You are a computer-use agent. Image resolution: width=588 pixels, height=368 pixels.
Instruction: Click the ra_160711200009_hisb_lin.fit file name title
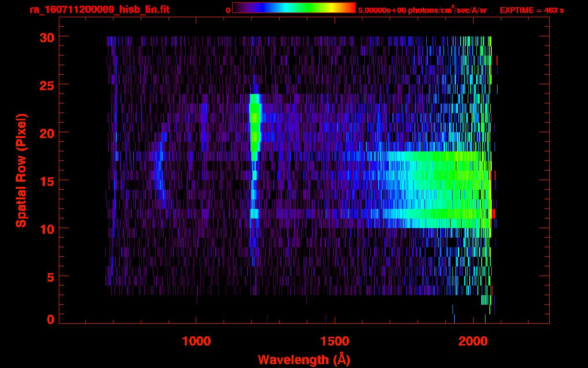[99, 10]
